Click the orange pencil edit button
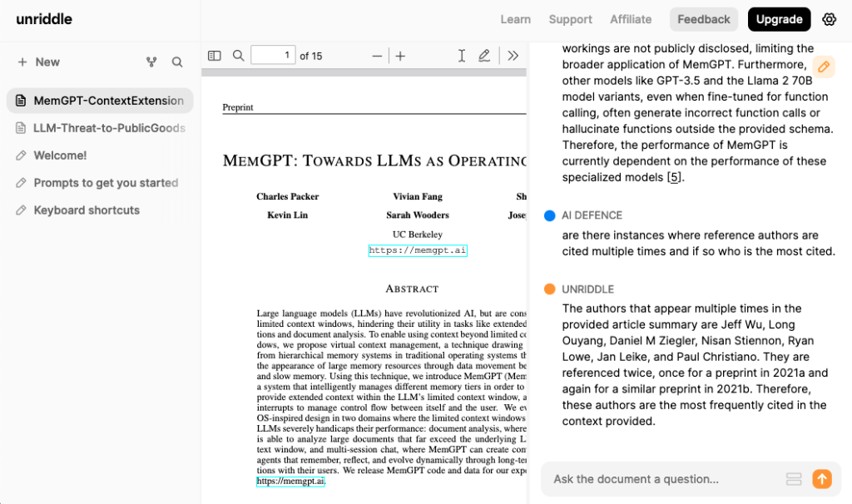 click(x=824, y=67)
